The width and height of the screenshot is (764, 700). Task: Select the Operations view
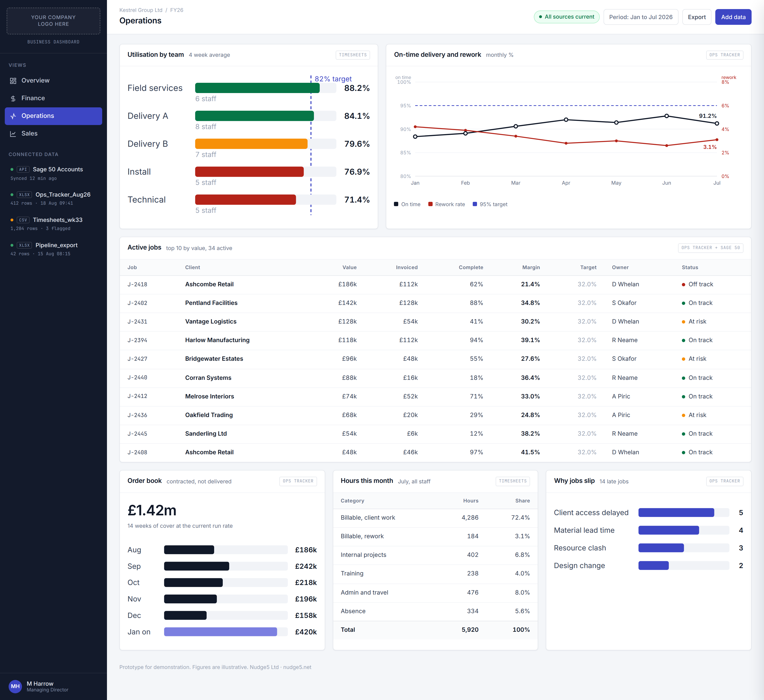tap(53, 116)
